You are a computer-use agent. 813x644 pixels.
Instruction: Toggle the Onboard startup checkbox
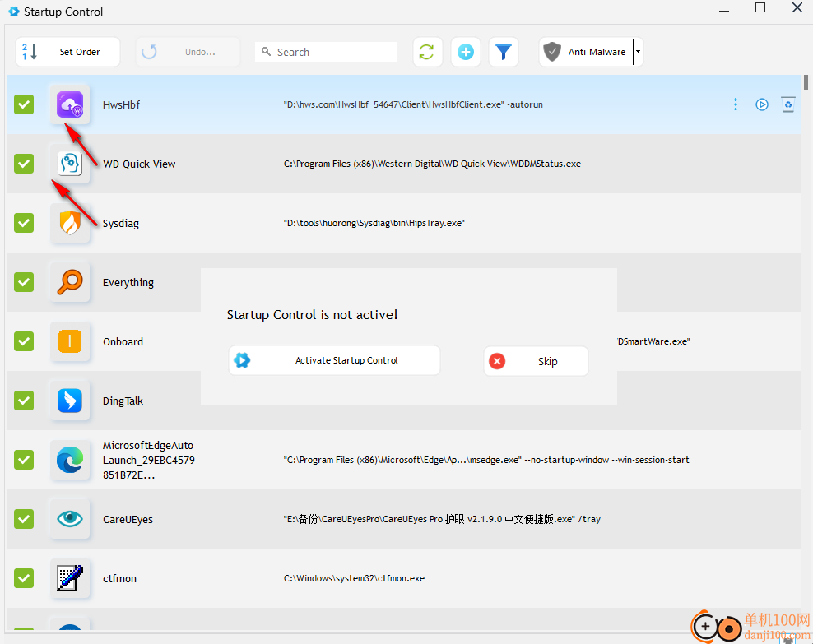pos(24,341)
